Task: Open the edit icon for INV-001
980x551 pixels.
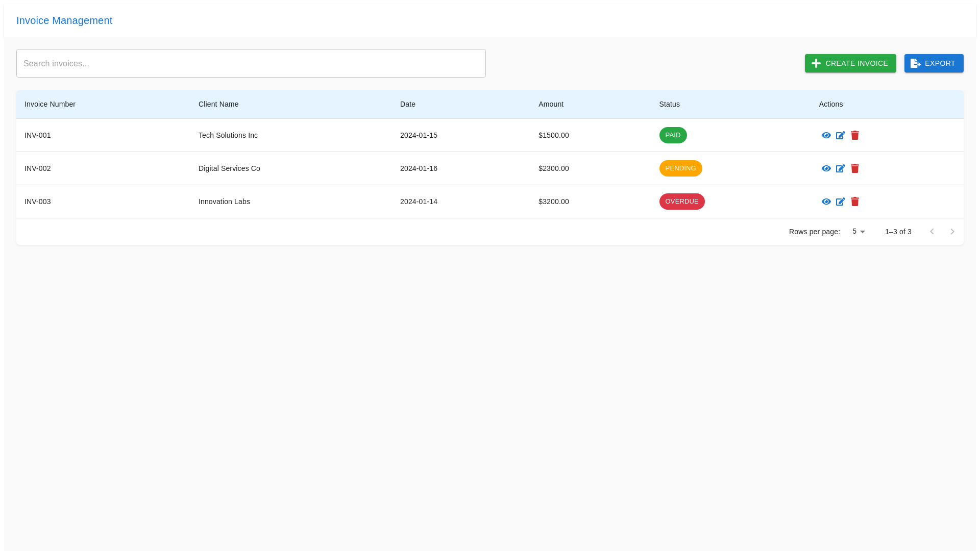Action: pos(841,135)
